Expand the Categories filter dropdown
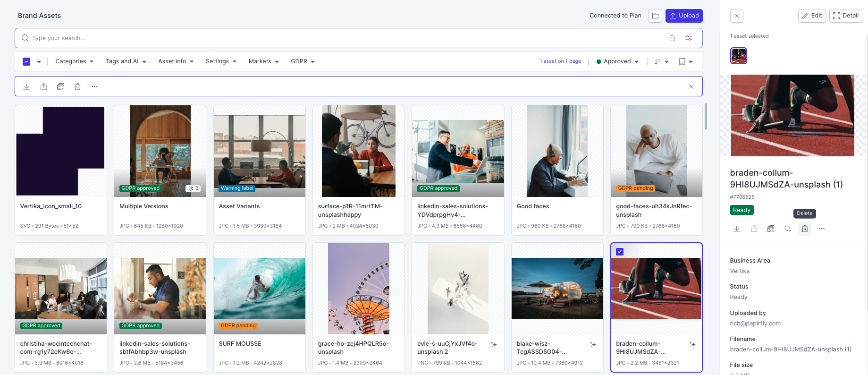The height and width of the screenshot is (375, 868). click(x=75, y=61)
